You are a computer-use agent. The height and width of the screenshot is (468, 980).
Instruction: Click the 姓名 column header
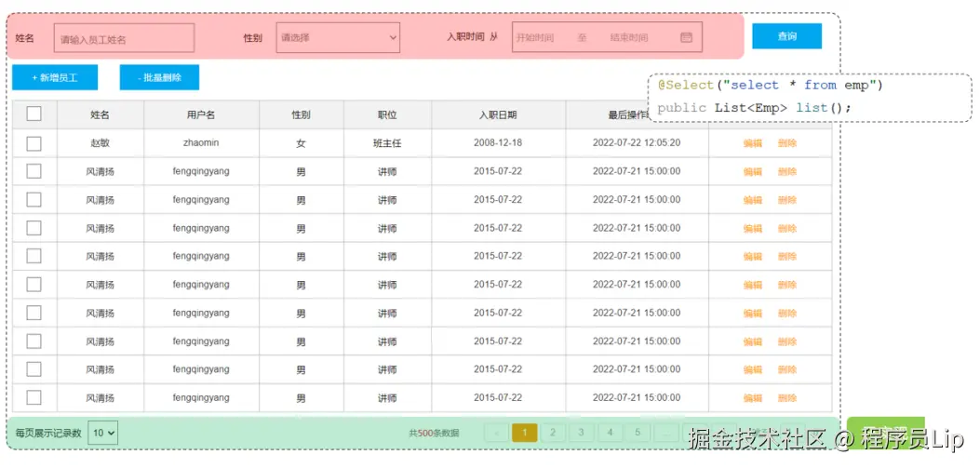(x=100, y=115)
